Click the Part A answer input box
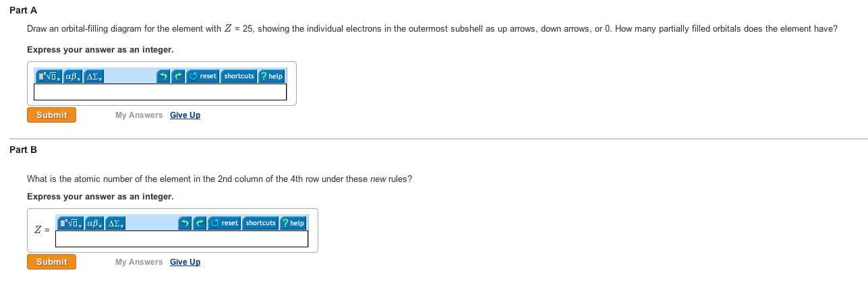The width and height of the screenshot is (868, 281). 161,92
